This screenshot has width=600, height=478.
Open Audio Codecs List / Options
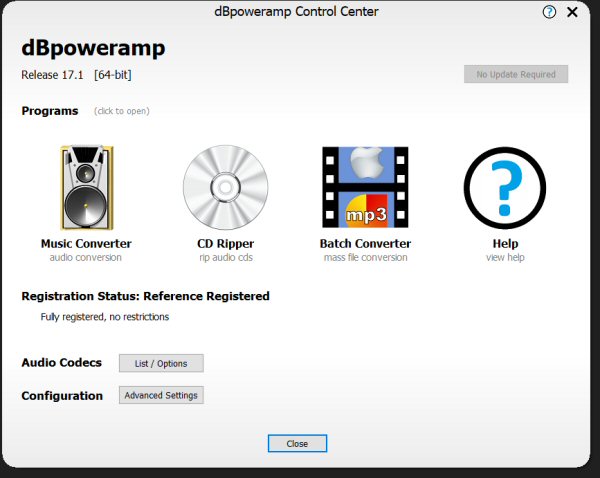(161, 363)
